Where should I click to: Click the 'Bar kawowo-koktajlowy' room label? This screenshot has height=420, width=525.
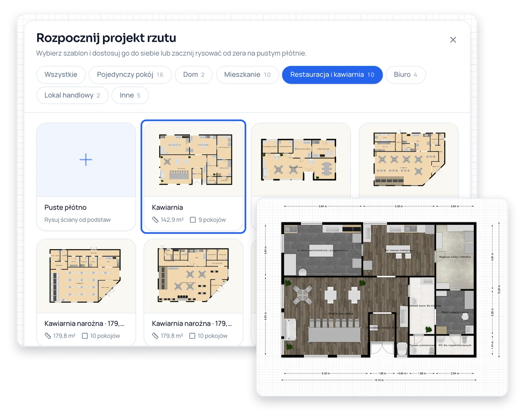click(399, 250)
